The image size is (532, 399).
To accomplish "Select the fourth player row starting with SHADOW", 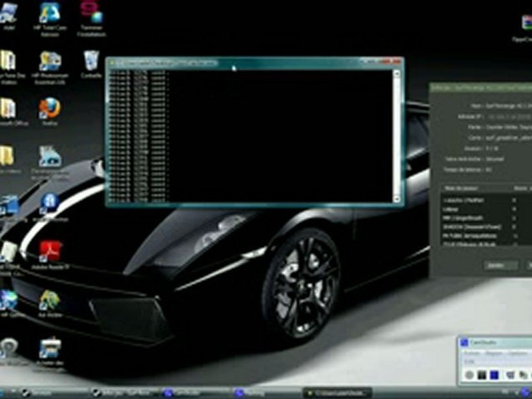I will pyautogui.click(x=487, y=227).
